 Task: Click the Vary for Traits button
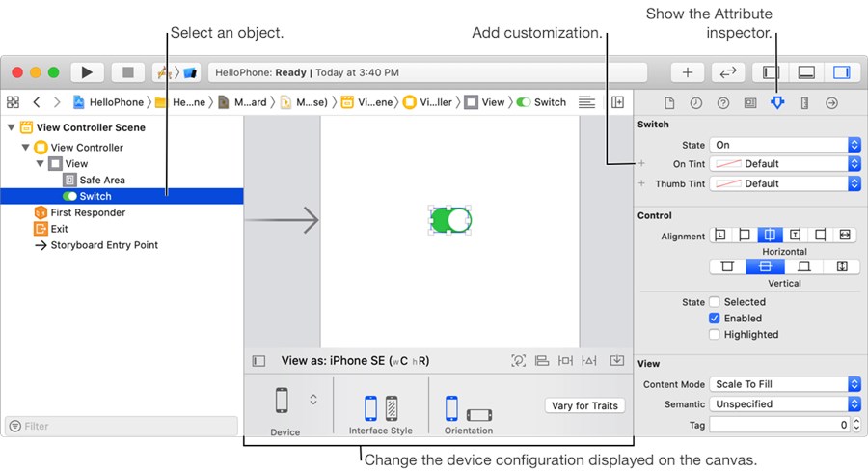point(584,405)
